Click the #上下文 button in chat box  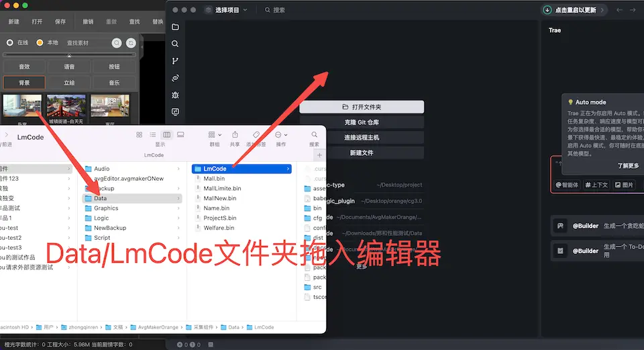point(596,185)
